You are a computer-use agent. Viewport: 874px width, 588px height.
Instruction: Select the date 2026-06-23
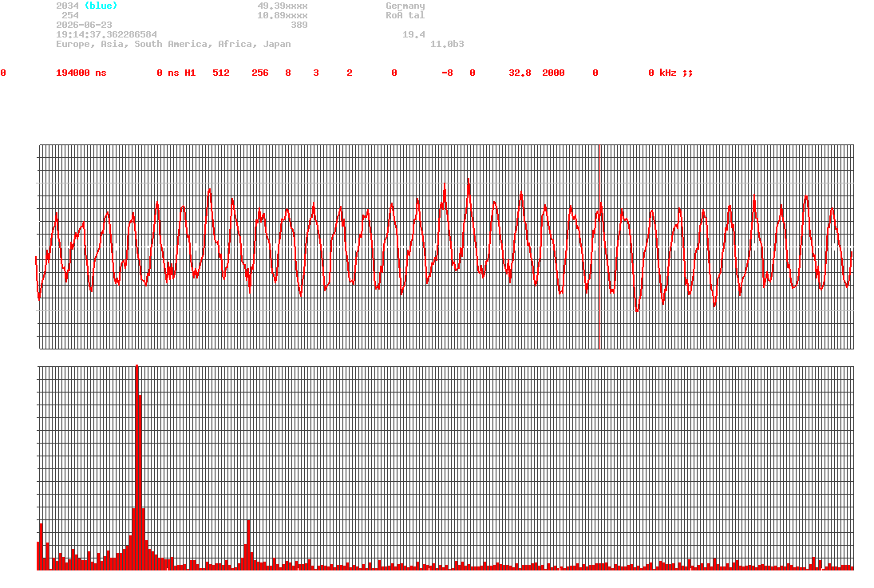tap(84, 25)
